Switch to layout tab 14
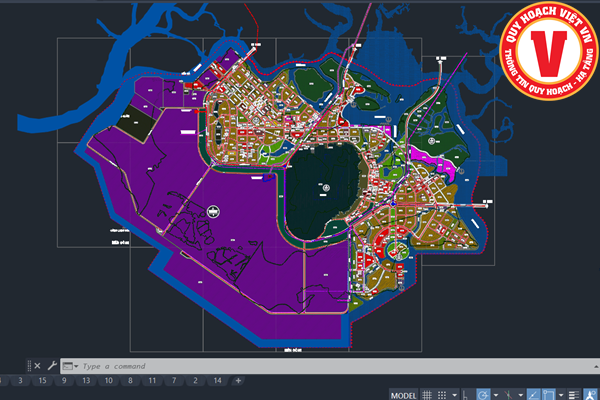 [x=216, y=381]
